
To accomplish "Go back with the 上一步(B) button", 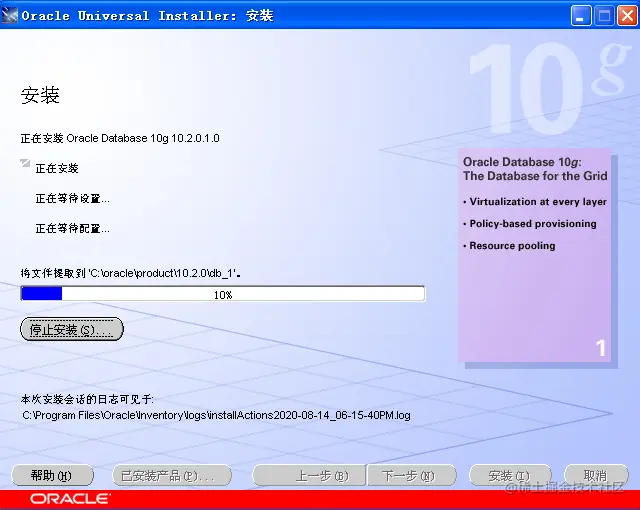I will pos(309,476).
